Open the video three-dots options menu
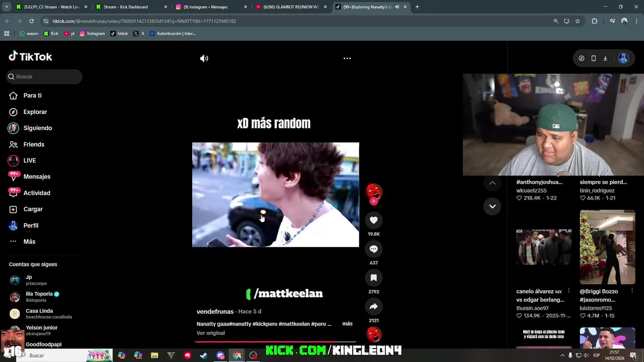Viewport: 644px width, 362px height. (347, 58)
